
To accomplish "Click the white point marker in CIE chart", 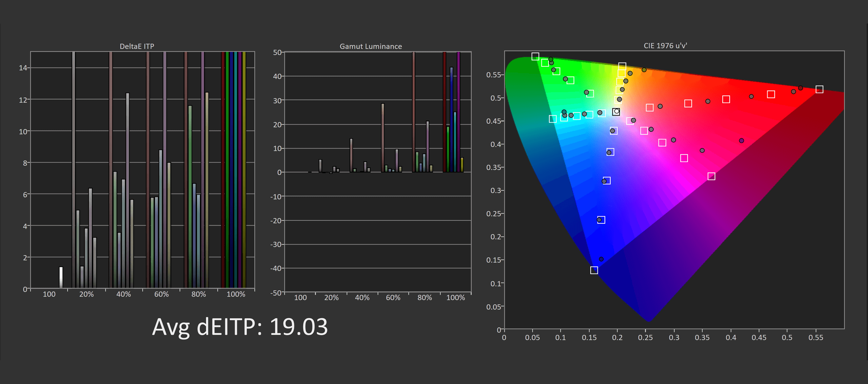I will [x=616, y=112].
